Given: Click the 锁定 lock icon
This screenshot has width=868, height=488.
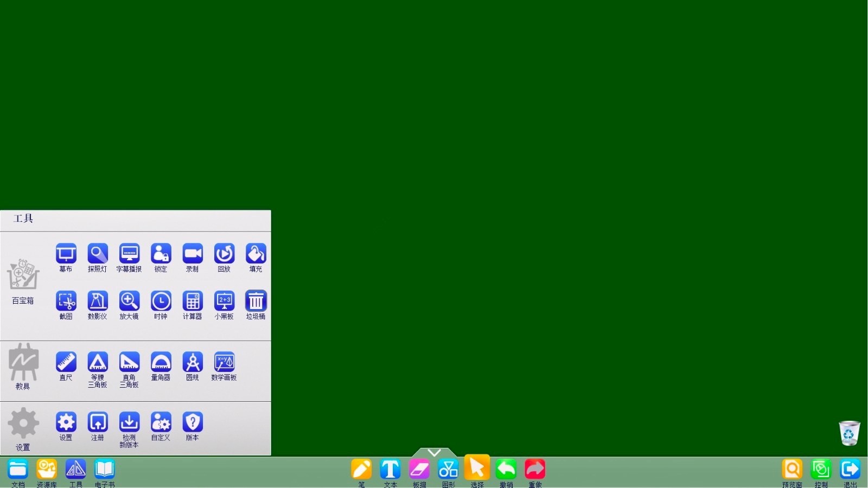Looking at the screenshot, I should [161, 254].
